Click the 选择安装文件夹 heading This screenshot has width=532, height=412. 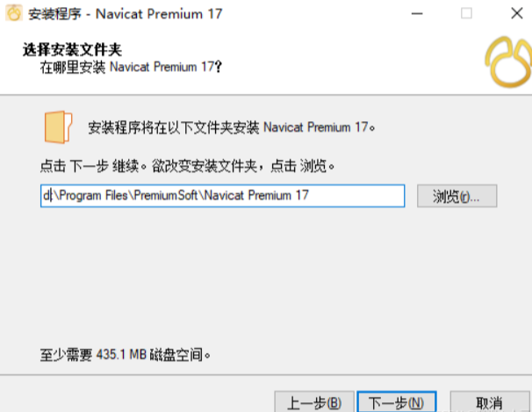point(72,50)
